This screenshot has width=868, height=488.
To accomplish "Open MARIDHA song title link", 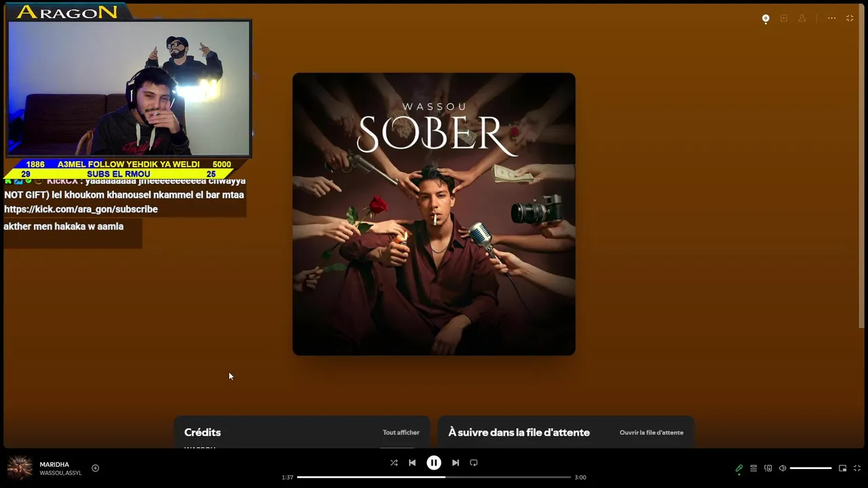I will pos(54,465).
